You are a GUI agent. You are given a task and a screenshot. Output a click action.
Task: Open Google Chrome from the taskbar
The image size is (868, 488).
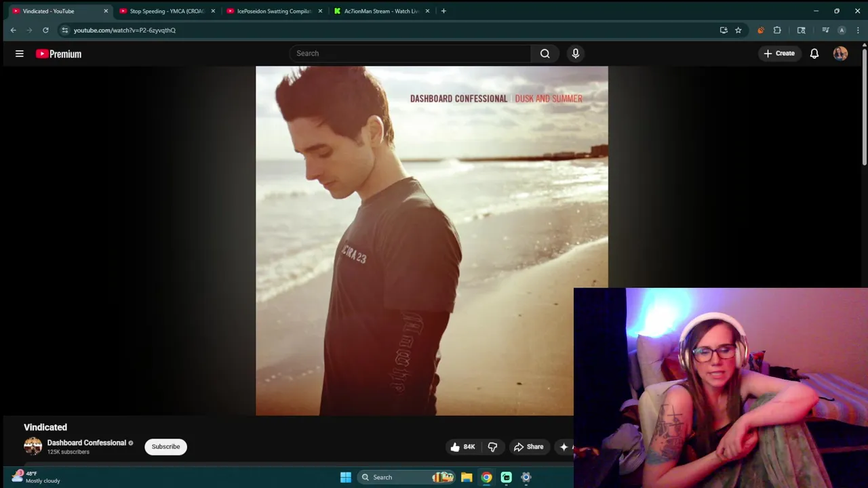coord(486,477)
